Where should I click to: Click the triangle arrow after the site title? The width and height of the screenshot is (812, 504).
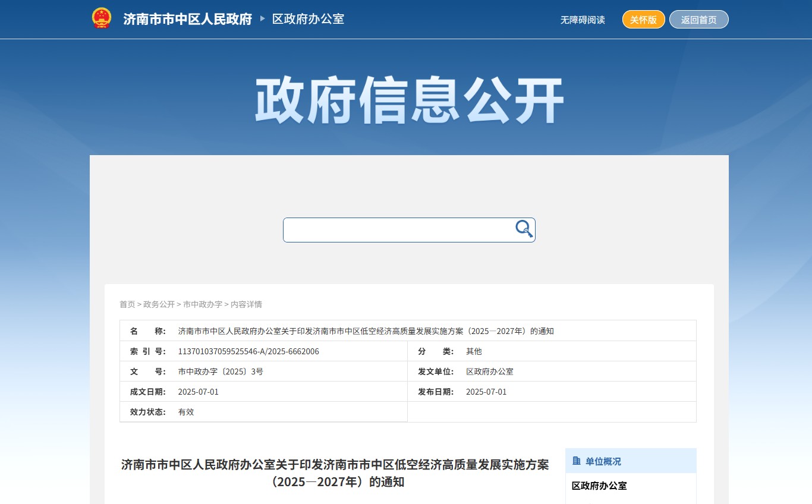[x=263, y=19]
